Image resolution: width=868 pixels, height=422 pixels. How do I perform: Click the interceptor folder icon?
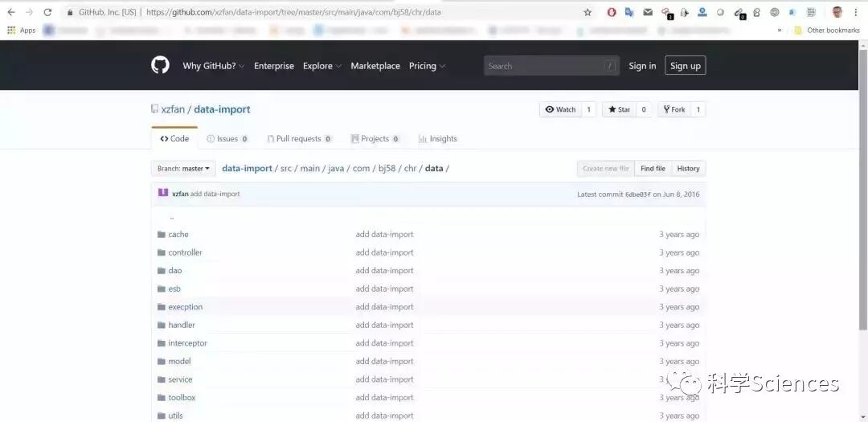pyautogui.click(x=162, y=343)
